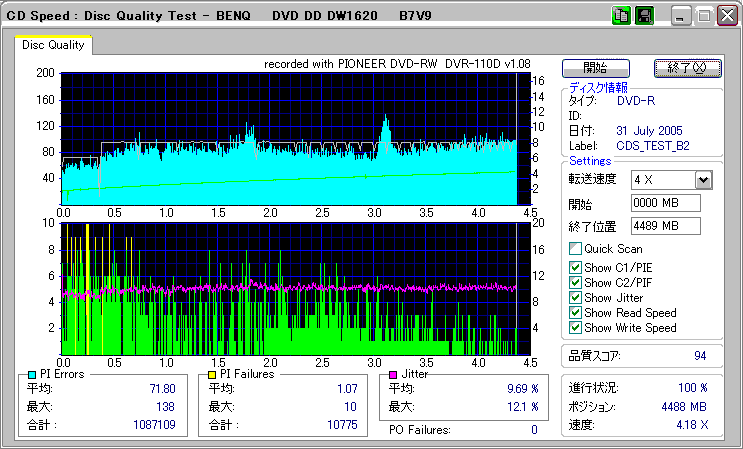Image resolution: width=743 pixels, height=449 pixels.
Task: Click the magenta Jitter legend square
Action: 394,374
